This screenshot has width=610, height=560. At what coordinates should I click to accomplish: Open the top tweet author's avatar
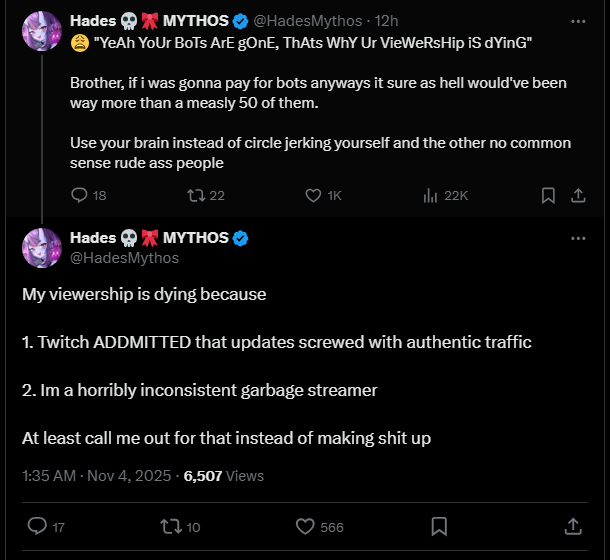pyautogui.click(x=41, y=31)
